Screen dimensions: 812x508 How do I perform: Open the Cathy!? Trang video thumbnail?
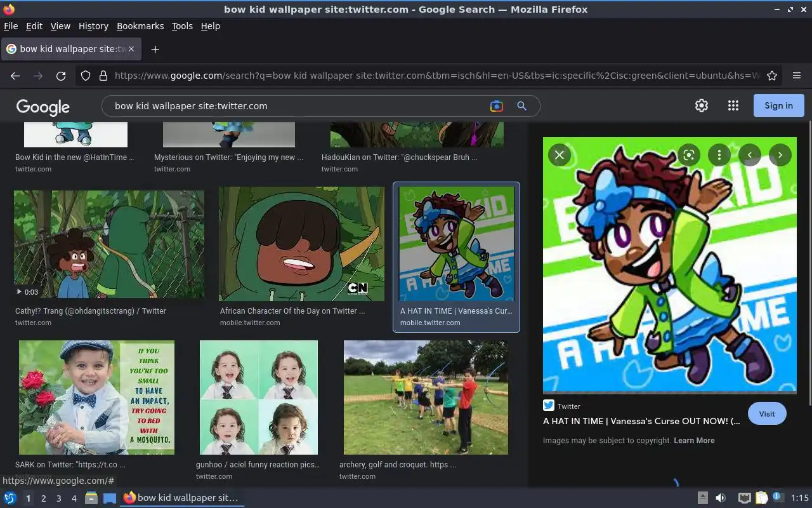point(109,244)
